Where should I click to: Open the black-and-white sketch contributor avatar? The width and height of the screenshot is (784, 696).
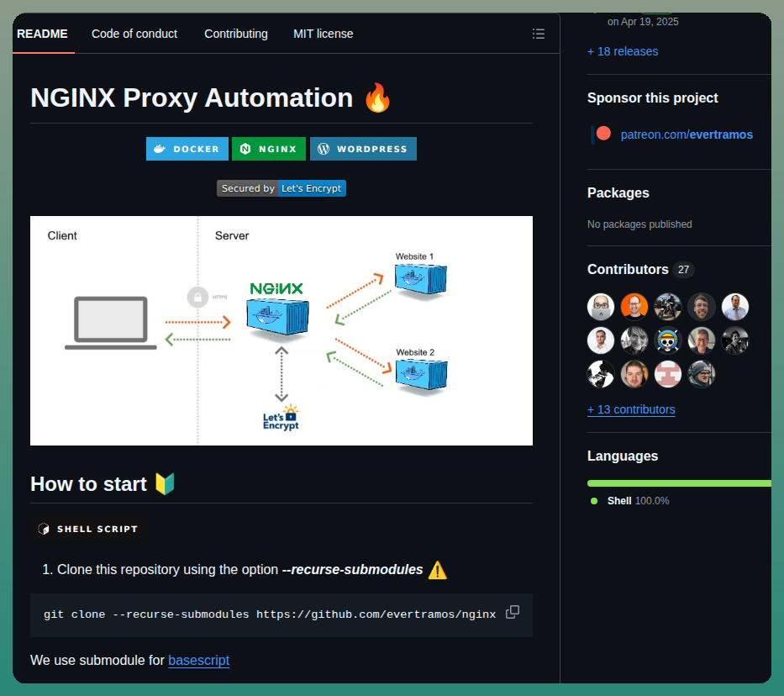pyautogui.click(x=601, y=374)
